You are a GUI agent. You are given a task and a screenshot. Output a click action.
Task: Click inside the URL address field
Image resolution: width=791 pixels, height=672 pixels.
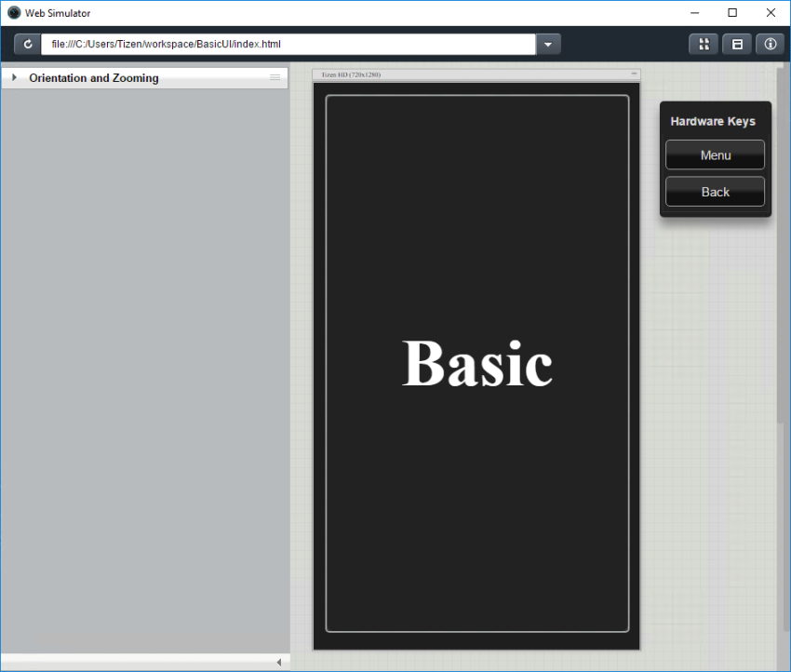279,43
